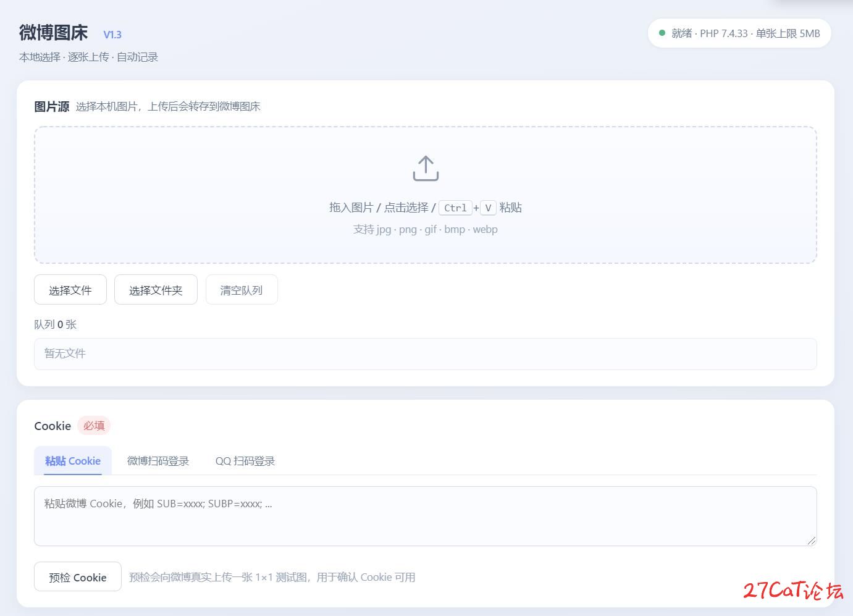Image resolution: width=853 pixels, height=616 pixels.
Task: Click the V key hint
Action: click(x=488, y=208)
